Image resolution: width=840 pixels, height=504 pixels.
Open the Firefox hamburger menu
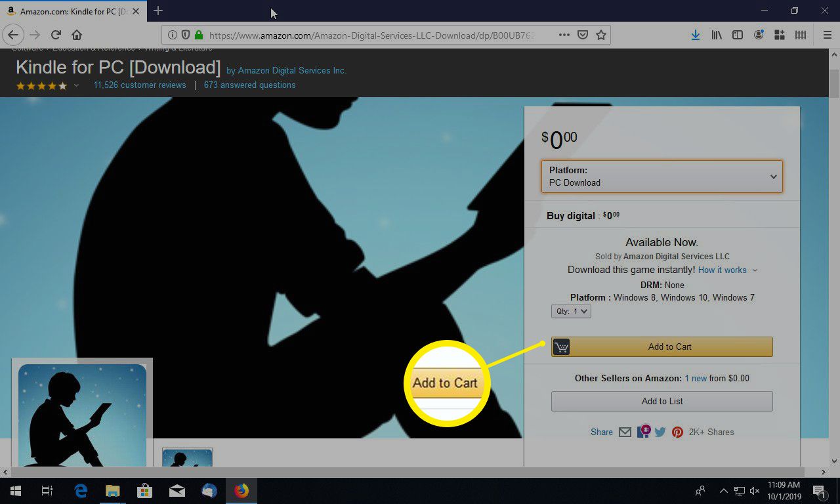[828, 35]
